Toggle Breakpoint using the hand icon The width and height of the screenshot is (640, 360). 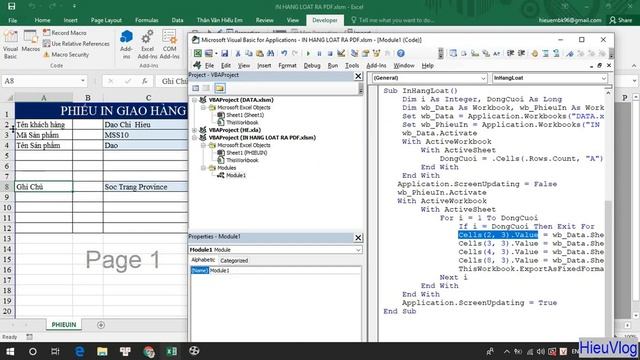(535, 53)
